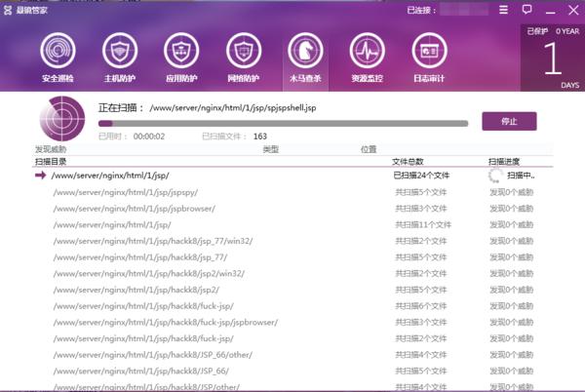Click the 位置 column header
The image size is (585, 392).
[369, 149]
